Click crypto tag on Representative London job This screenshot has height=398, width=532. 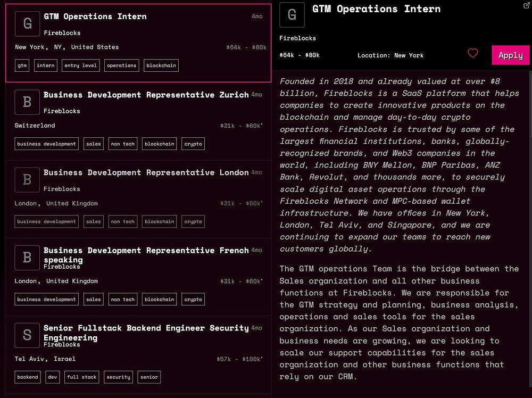(x=193, y=221)
